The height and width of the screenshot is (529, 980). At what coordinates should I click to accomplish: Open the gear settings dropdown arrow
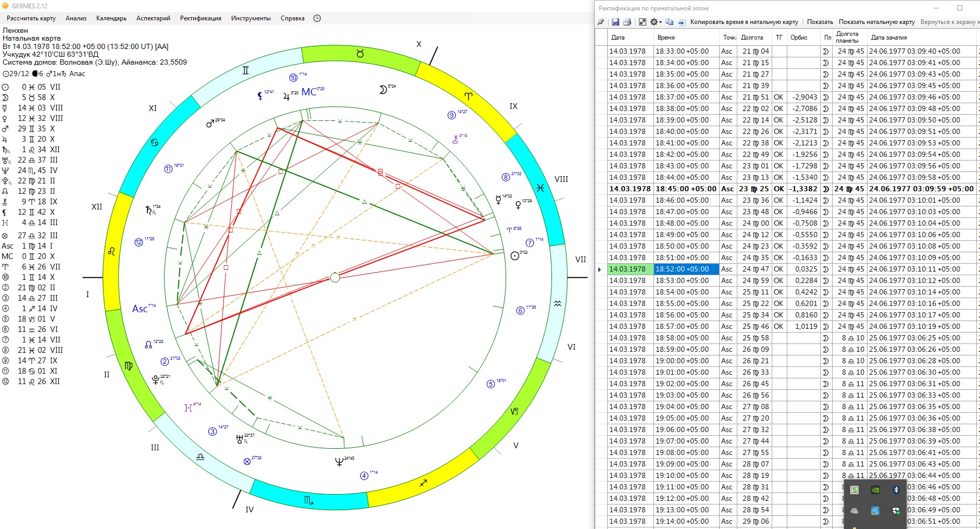(660, 22)
